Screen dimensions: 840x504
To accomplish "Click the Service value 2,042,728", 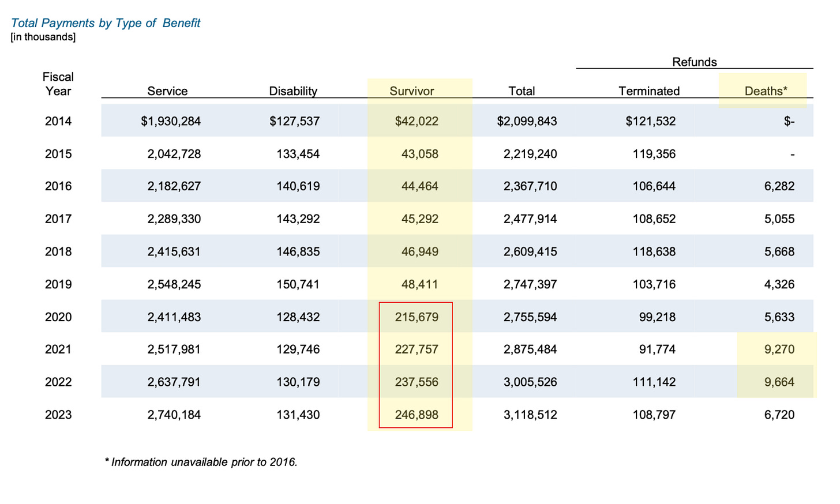I will pyautogui.click(x=174, y=154).
